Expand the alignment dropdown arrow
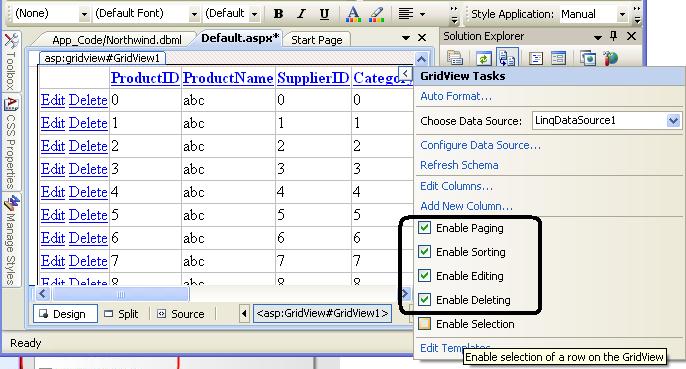The width and height of the screenshot is (686, 369). coord(422,14)
